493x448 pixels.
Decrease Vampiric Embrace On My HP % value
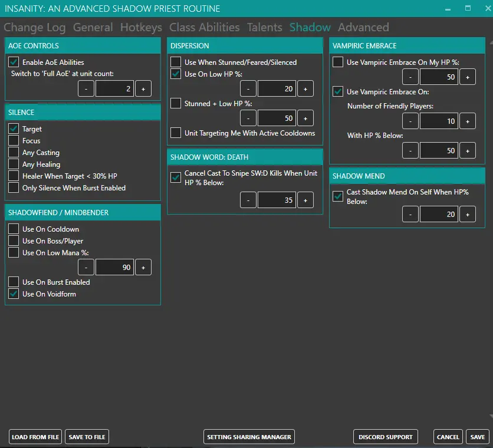click(410, 77)
